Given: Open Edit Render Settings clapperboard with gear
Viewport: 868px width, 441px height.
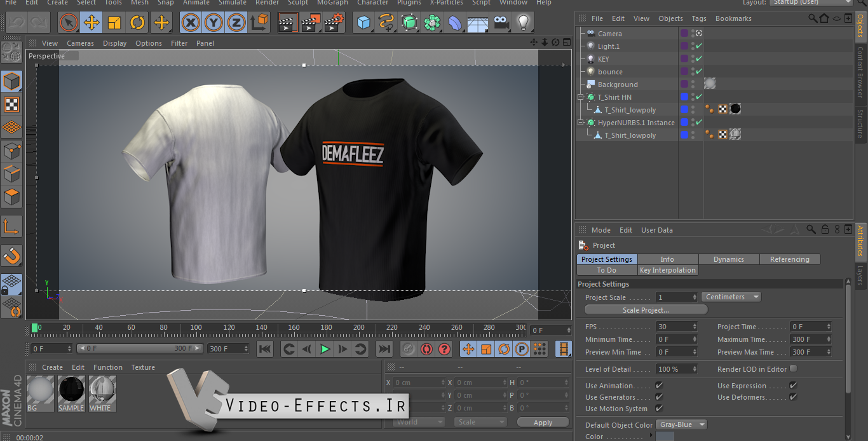Looking at the screenshot, I should [334, 24].
